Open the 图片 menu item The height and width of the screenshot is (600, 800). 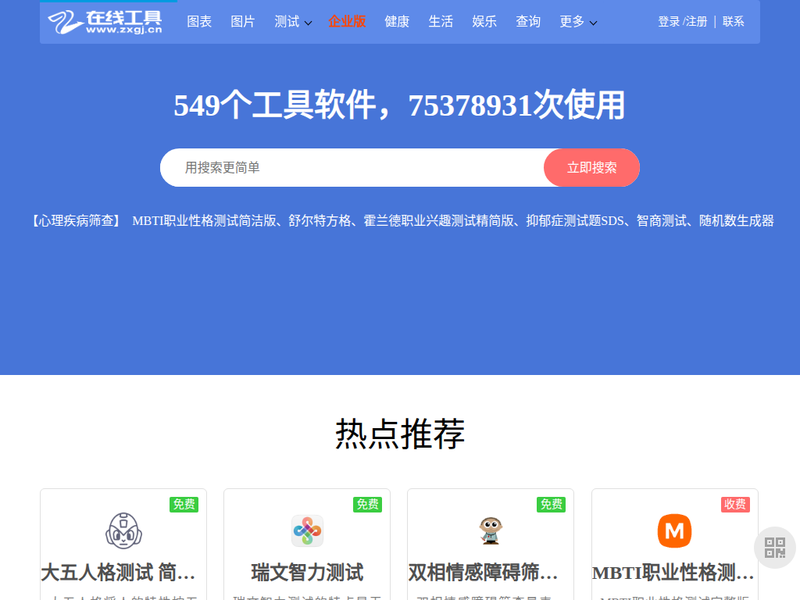tap(243, 21)
